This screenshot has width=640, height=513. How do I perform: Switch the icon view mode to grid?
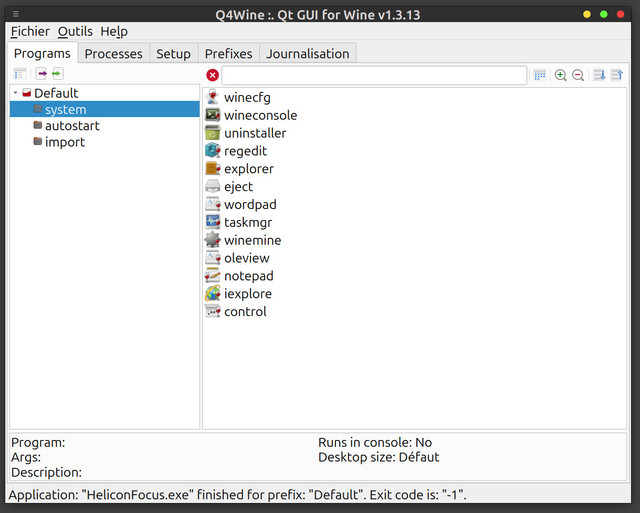[x=540, y=75]
